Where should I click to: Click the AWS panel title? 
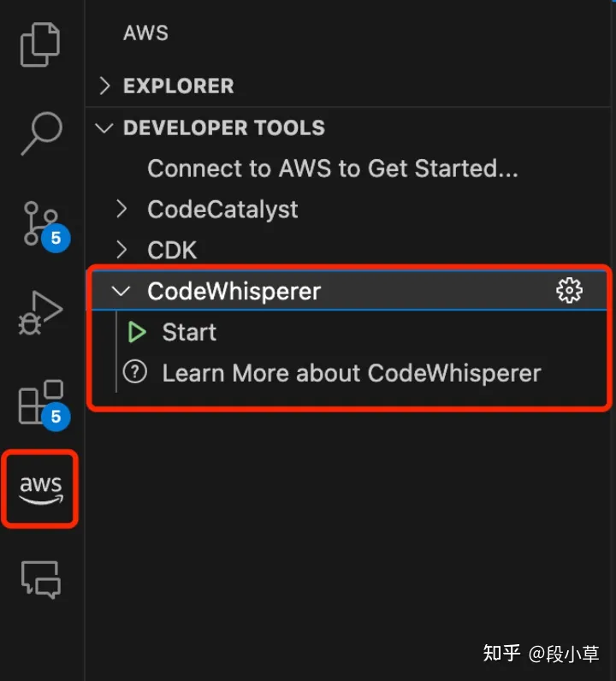pos(145,33)
